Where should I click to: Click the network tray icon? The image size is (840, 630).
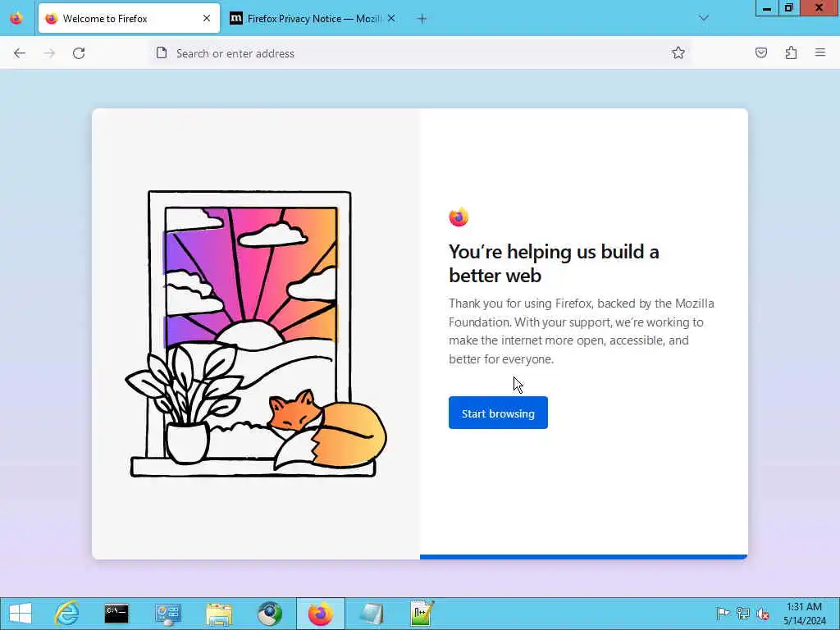click(x=743, y=614)
